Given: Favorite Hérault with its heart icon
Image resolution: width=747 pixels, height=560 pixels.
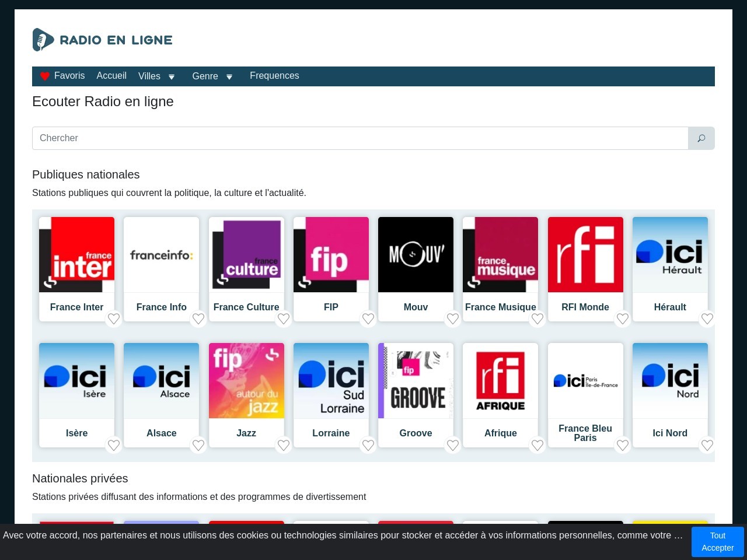Looking at the screenshot, I should (x=707, y=318).
